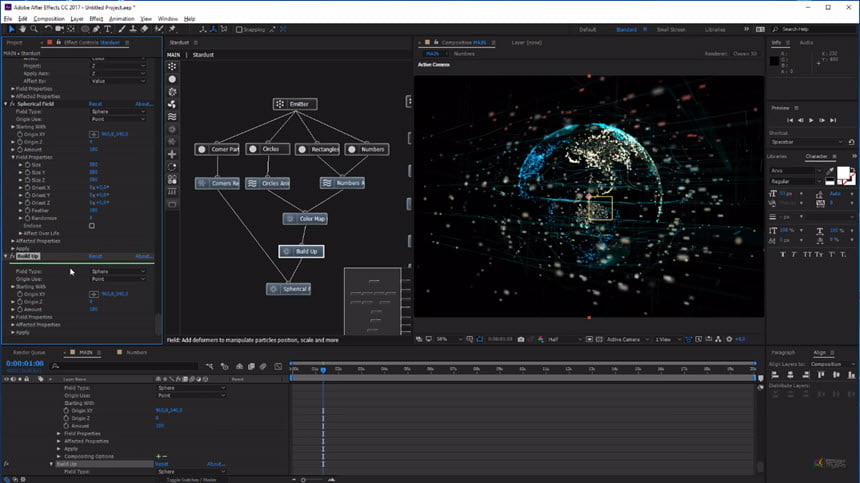The height and width of the screenshot is (483, 860).
Task: Select the Spherical Field node at the graph bottom
Action: point(288,289)
